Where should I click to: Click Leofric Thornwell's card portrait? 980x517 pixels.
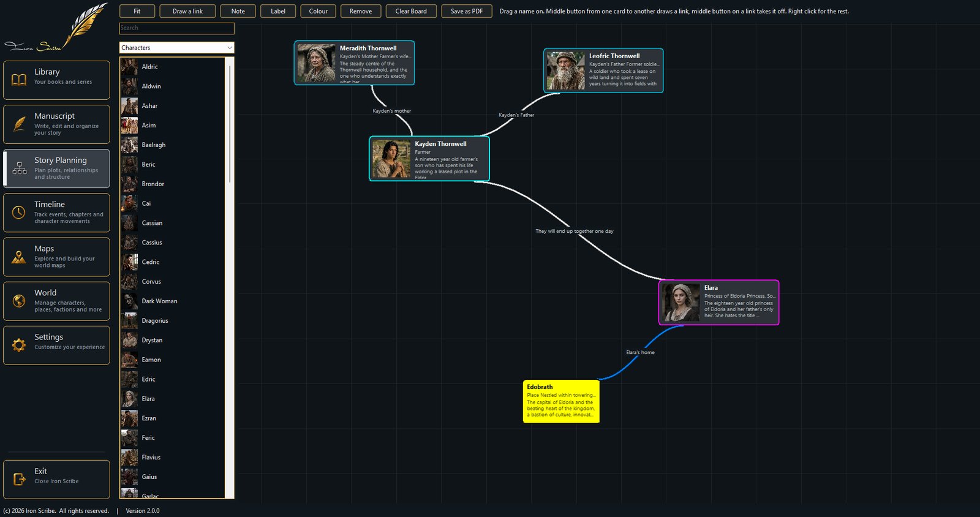(566, 70)
